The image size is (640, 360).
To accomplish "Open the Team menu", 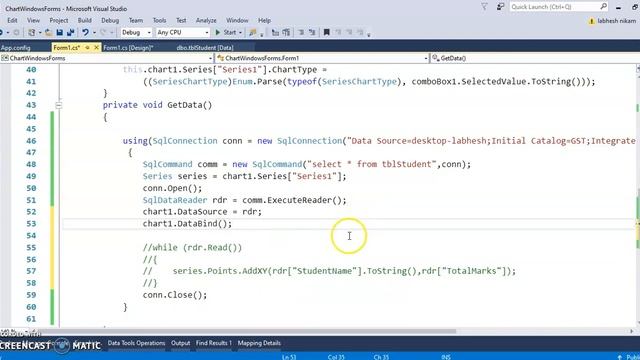I will [x=136, y=20].
